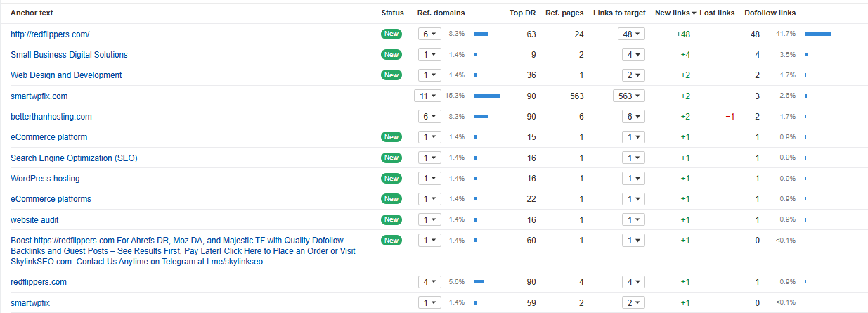Sort by the Dofollow links column header
This screenshot has width=868, height=313.
pyautogui.click(x=770, y=13)
